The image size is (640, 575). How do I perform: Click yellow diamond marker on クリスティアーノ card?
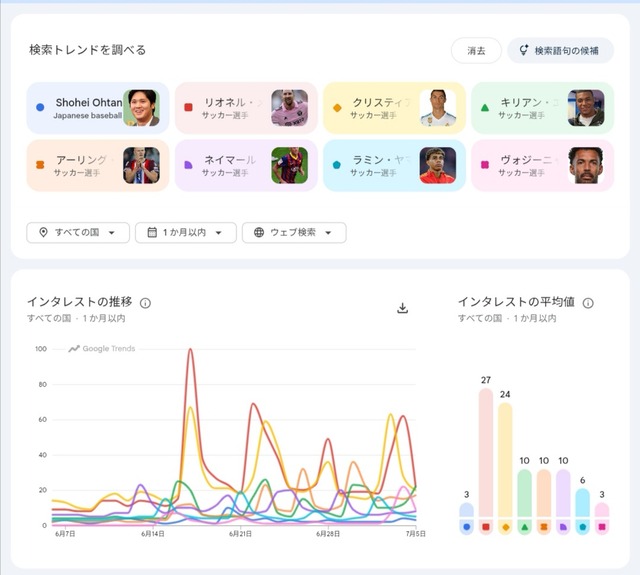click(337, 108)
